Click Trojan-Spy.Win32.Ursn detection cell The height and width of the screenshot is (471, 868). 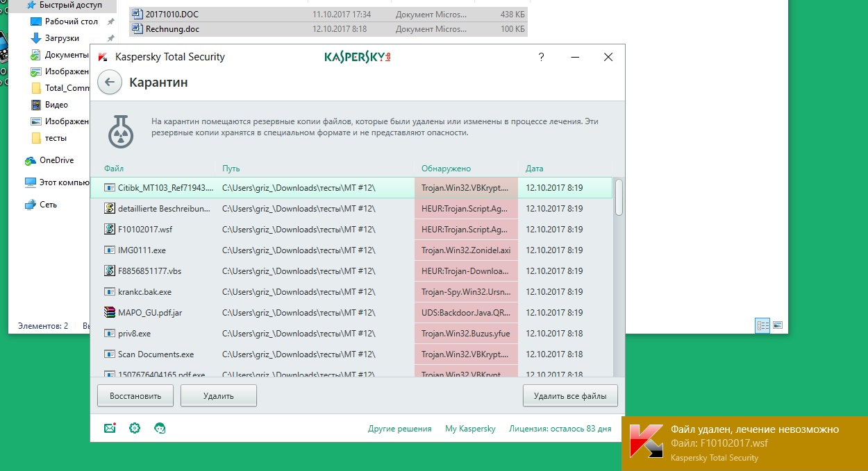[466, 291]
